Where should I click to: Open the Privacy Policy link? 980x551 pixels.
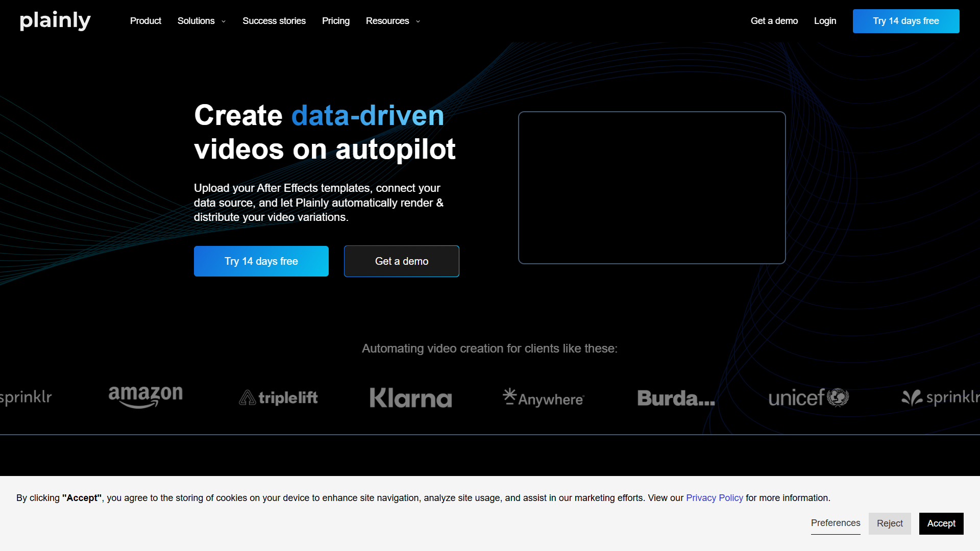pos(715,498)
